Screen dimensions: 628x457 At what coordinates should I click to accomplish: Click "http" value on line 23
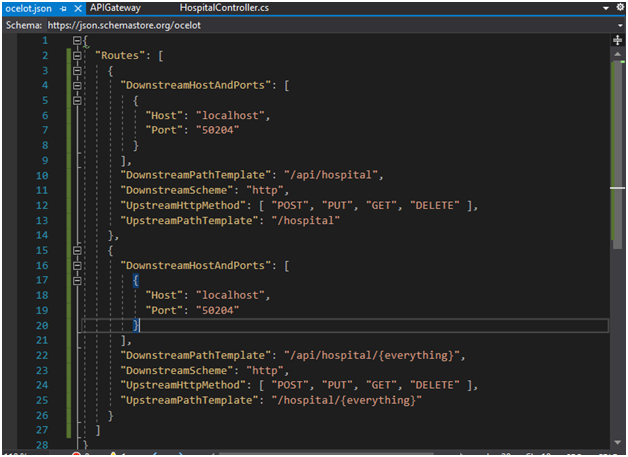[265, 370]
